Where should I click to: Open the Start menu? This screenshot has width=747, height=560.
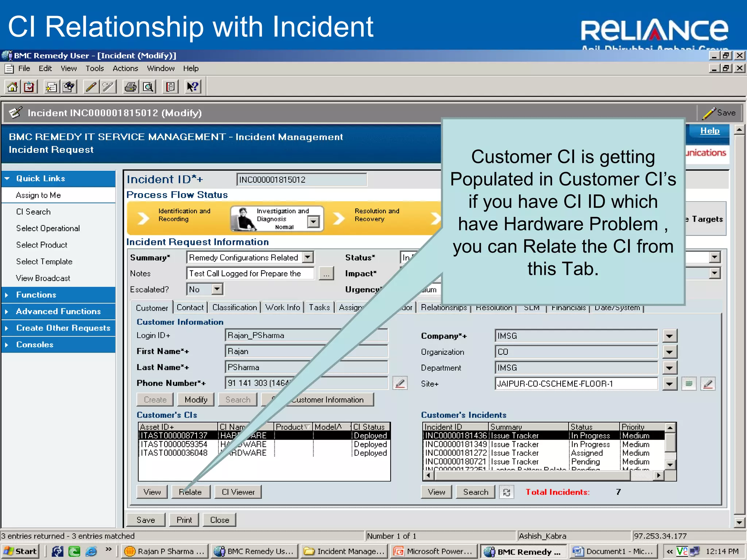coord(20,551)
